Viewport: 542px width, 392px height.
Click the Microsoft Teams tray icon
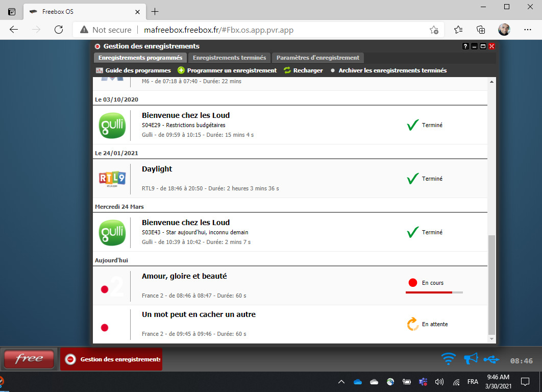tap(423, 382)
